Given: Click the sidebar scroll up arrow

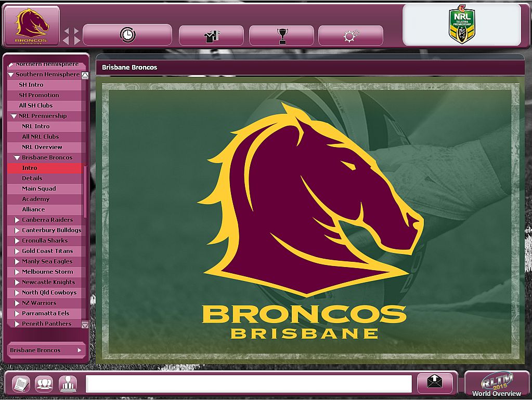Looking at the screenshot, I should (85, 75).
